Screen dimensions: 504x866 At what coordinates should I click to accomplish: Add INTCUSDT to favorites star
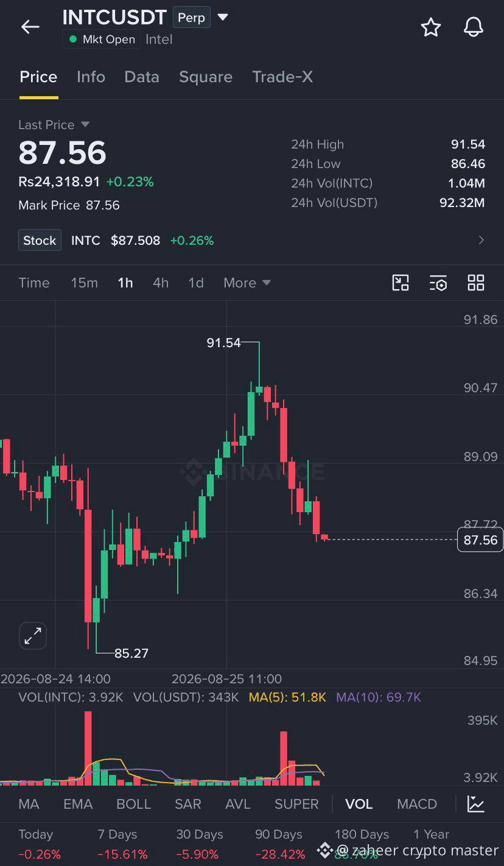coord(431,27)
